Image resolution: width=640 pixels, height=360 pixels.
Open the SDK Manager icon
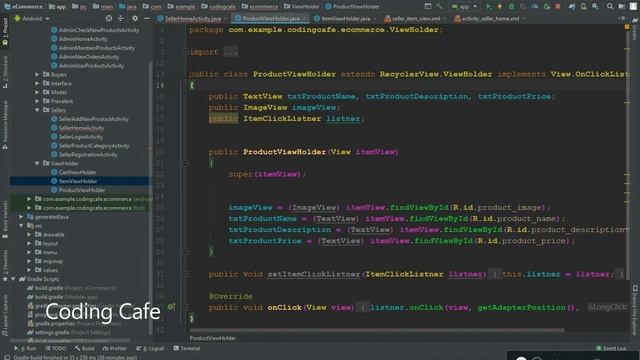pos(596,7)
